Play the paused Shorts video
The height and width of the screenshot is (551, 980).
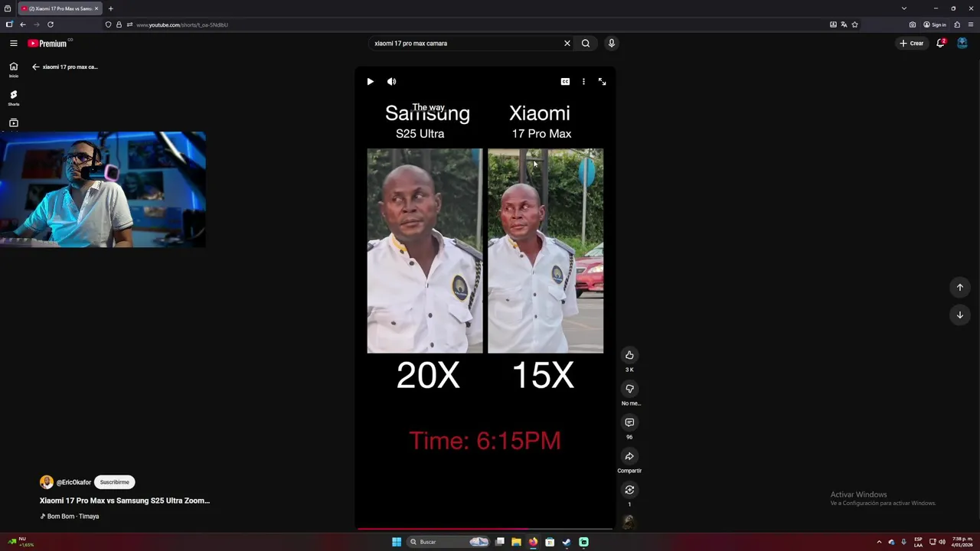tap(371, 82)
